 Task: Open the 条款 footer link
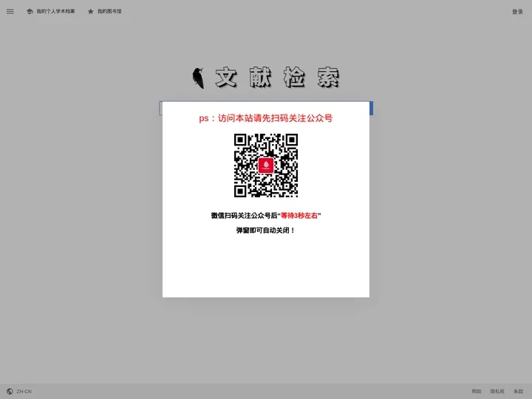[518, 391]
